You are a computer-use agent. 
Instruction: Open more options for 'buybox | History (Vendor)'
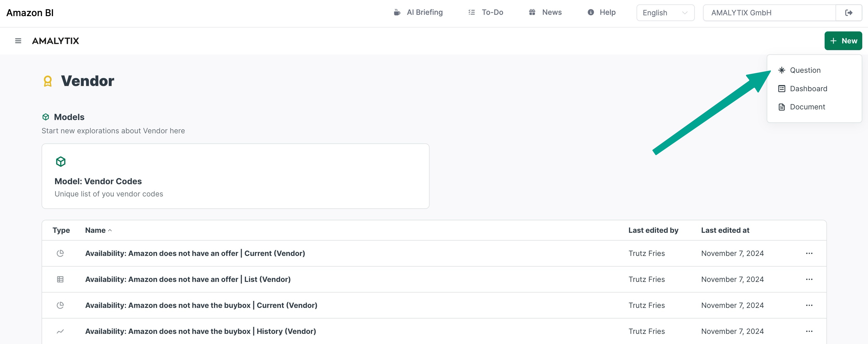coord(809,332)
